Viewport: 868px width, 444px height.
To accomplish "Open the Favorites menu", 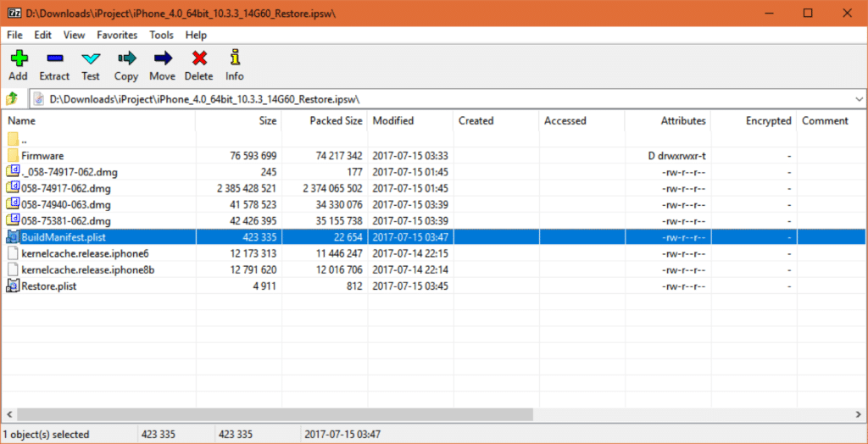I will [117, 35].
